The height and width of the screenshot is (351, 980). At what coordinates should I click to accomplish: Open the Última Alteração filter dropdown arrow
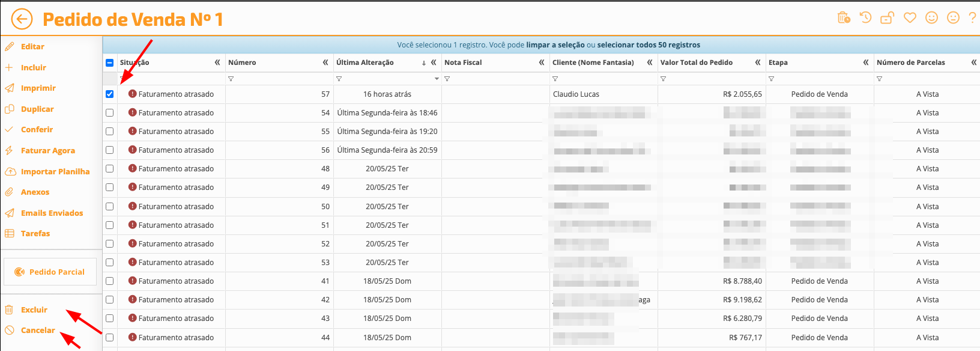(437, 79)
